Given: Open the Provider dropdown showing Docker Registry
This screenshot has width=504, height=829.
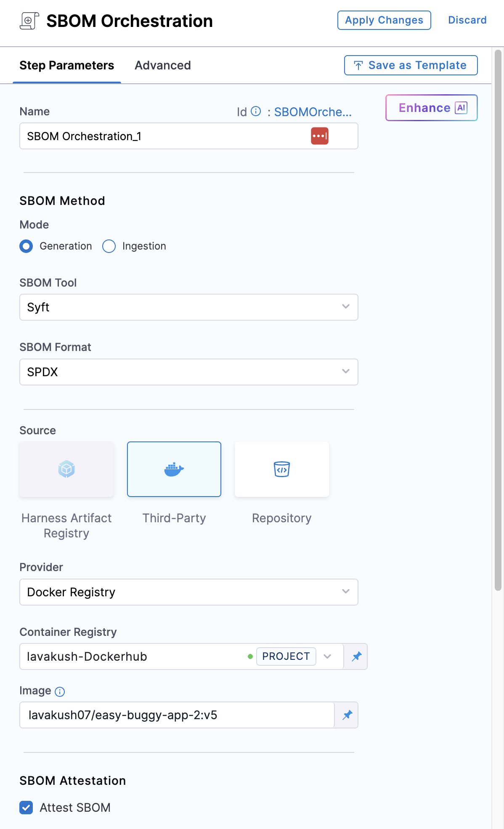Looking at the screenshot, I should [188, 592].
